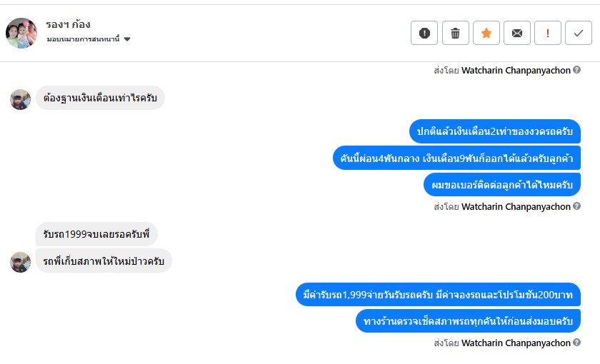600x364 pixels.
Task: Click the top Watcharin Chanpanyachon sender name
Action: tap(516, 71)
